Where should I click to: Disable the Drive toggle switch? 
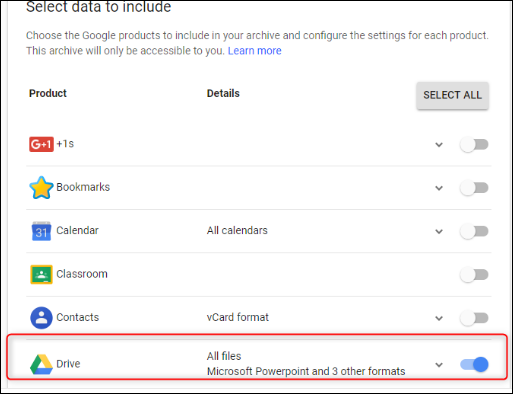pos(474,364)
